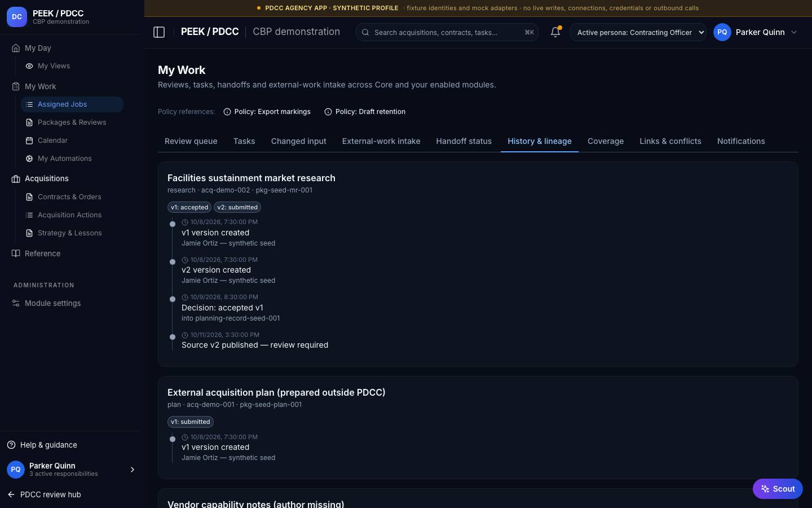Click 'Decision: accepted v1' timeline entry

(x=222, y=308)
